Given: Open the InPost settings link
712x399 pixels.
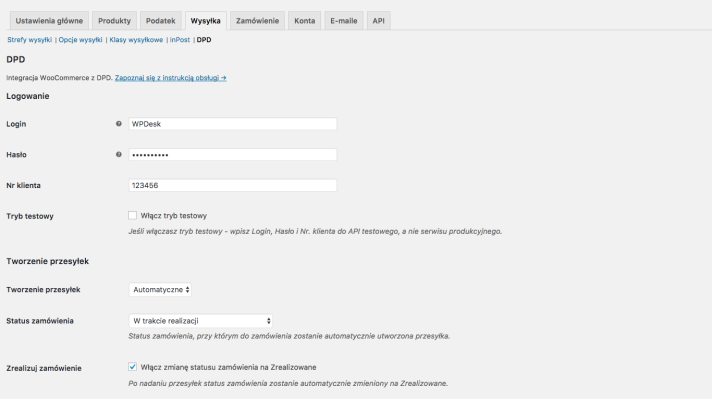Looking at the screenshot, I should (180, 40).
